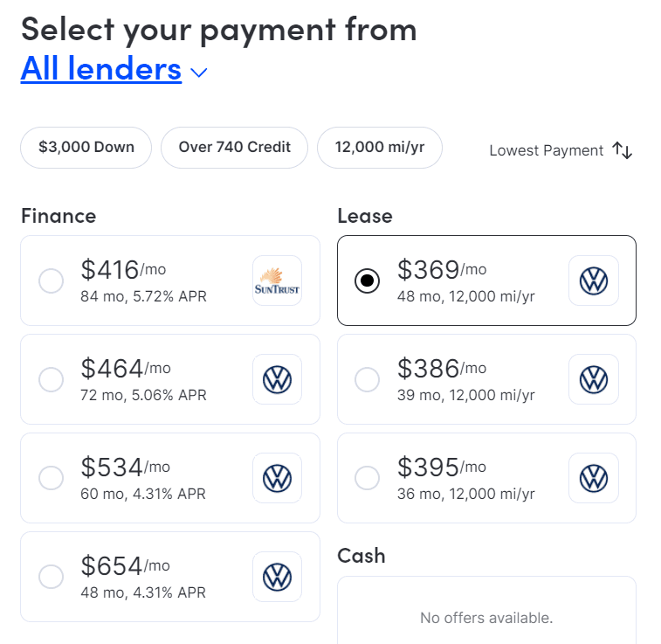Screen dimensions: 661x644
Task: Select the $464/mo 72-month finance radio button
Action: pos(51,379)
